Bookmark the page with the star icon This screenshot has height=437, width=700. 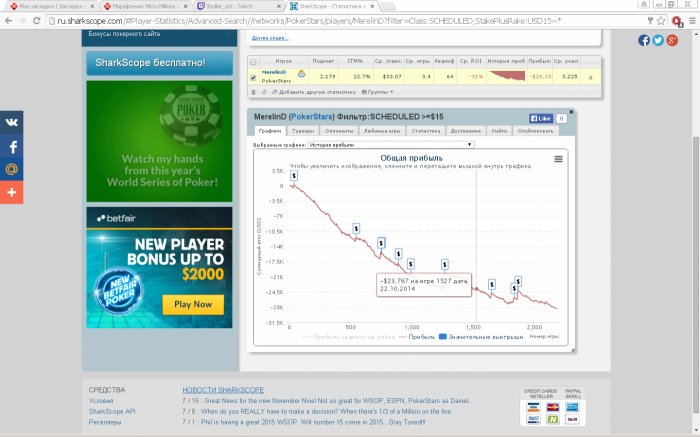(661, 21)
